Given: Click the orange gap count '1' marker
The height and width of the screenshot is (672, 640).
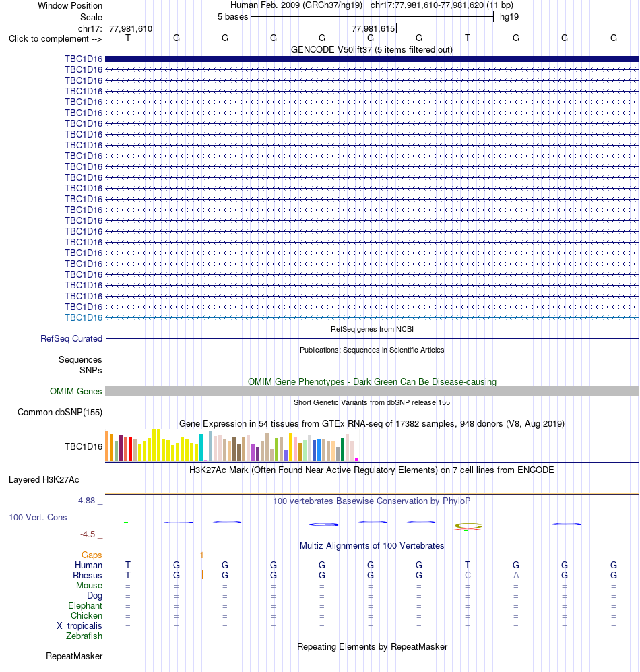Looking at the screenshot, I should (x=201, y=555).
